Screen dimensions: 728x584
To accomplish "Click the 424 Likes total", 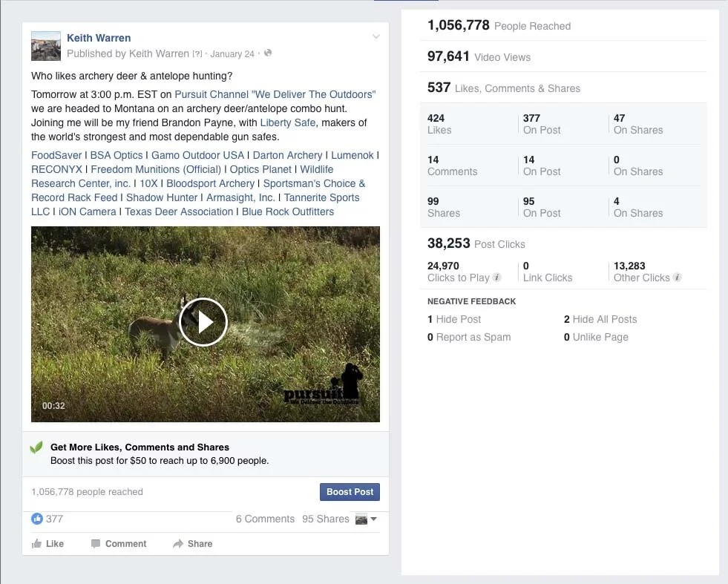I will point(439,124).
